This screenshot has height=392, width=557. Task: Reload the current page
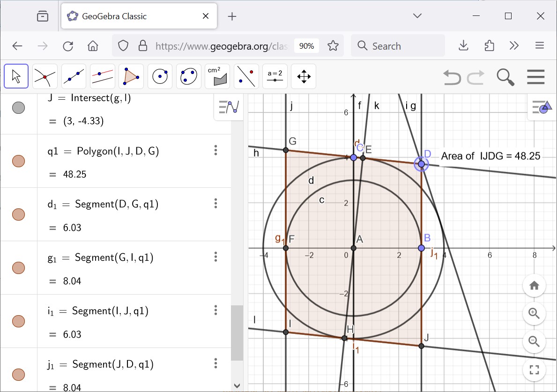[68, 46]
